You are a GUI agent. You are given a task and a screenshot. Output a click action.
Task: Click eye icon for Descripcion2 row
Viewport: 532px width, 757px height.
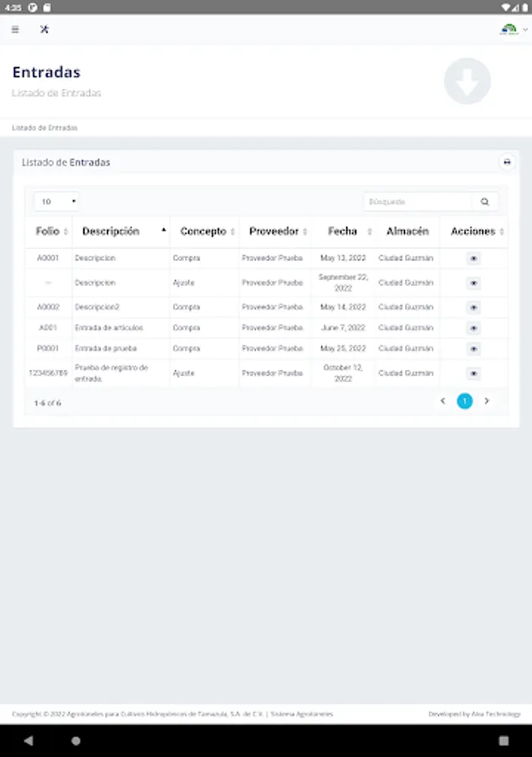click(473, 308)
